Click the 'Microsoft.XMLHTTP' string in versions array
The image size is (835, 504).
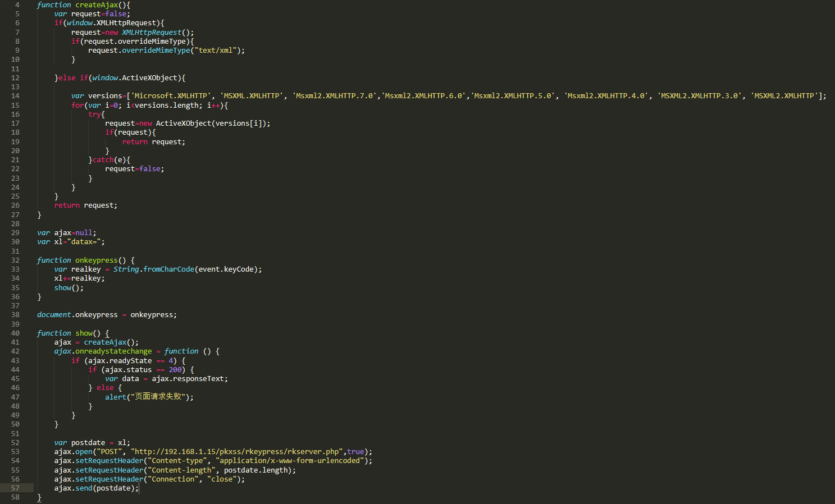171,96
